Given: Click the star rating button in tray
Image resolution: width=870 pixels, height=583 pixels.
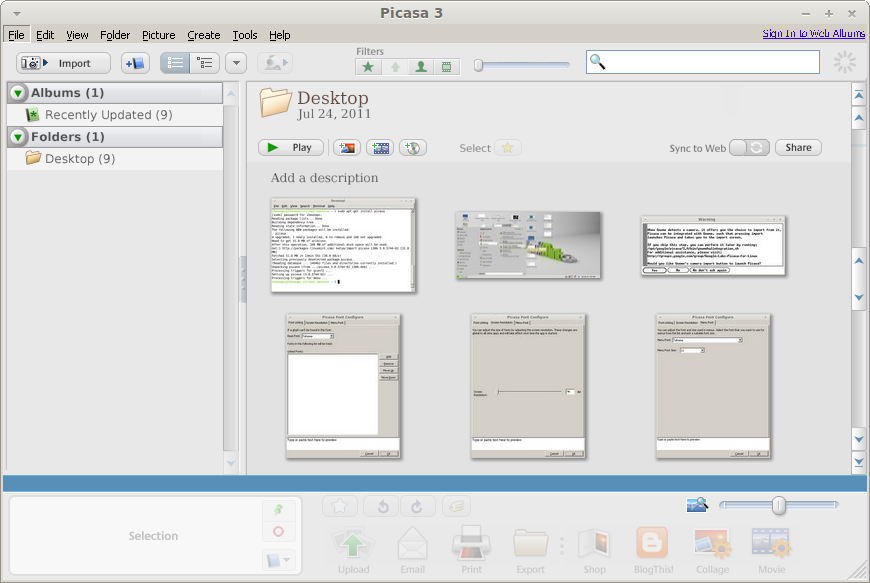Looking at the screenshot, I should coord(340,506).
